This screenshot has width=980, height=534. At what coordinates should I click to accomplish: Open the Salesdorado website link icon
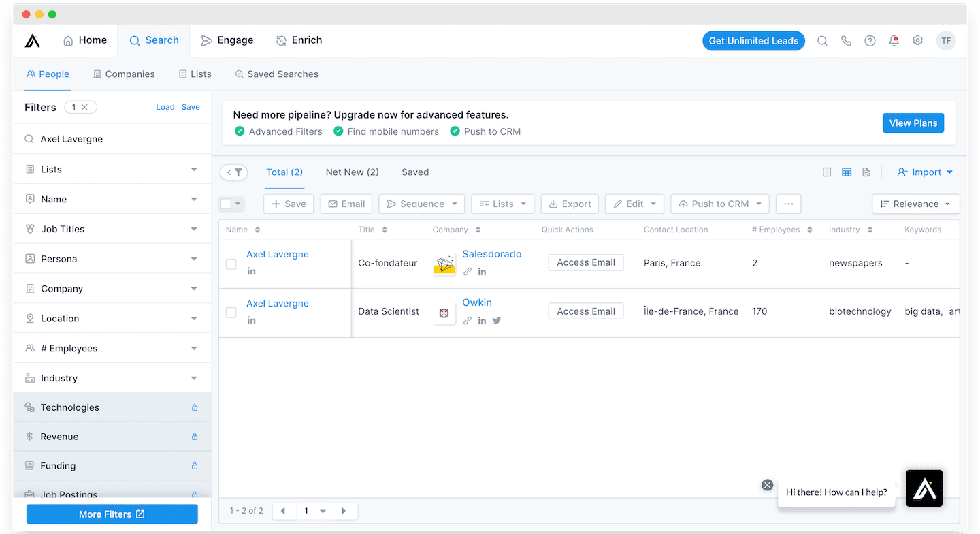(468, 272)
